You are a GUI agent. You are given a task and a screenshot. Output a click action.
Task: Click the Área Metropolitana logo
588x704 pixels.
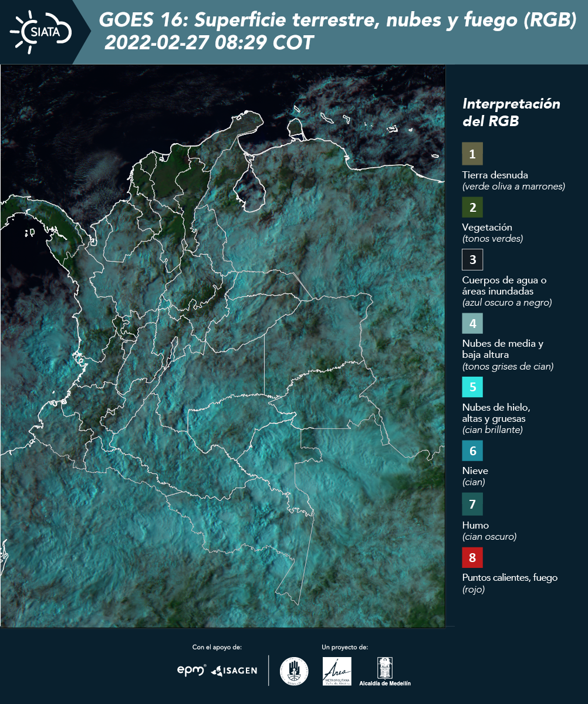click(x=337, y=671)
